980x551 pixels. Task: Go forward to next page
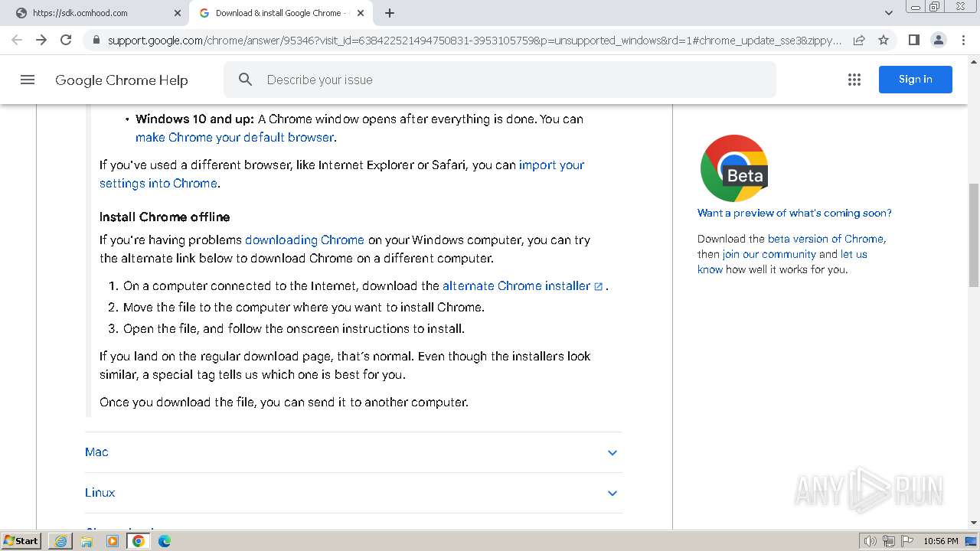(41, 40)
